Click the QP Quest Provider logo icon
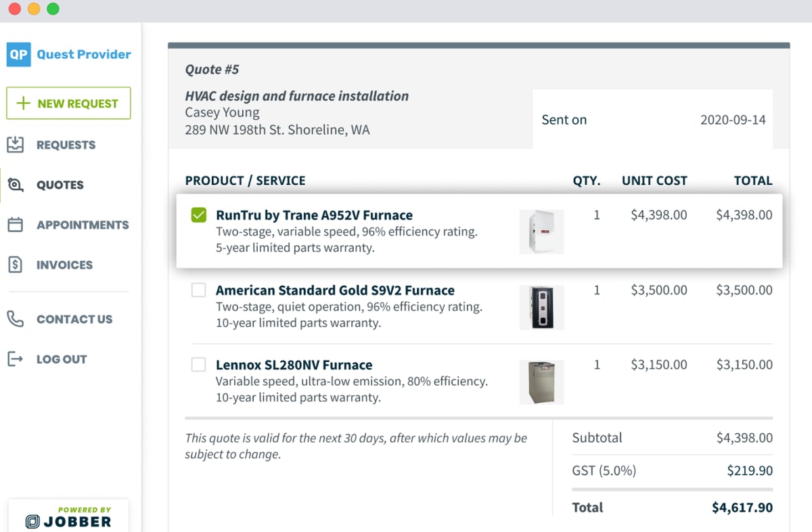The image size is (812, 532). 19,54
